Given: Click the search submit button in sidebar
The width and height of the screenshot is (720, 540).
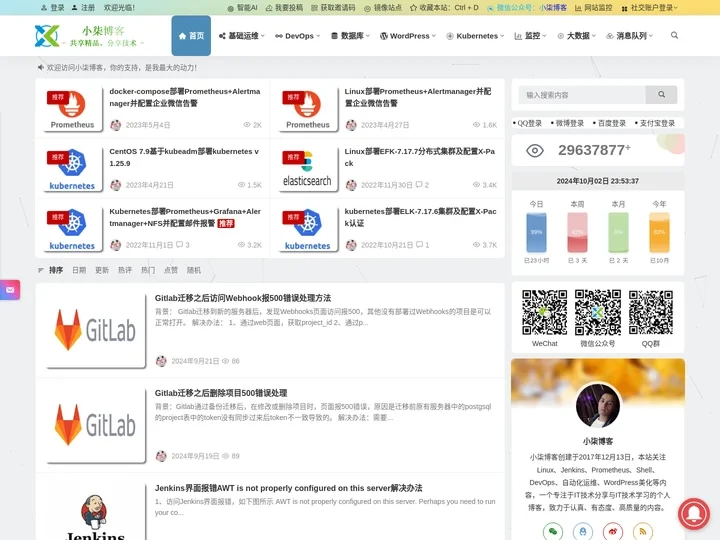Looking at the screenshot, I should (x=661, y=95).
